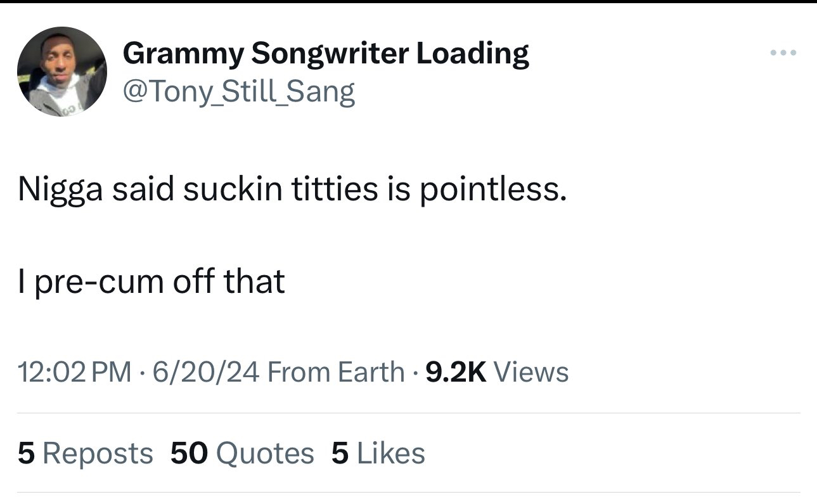
Task: Click the repost count number 5
Action: click(25, 453)
